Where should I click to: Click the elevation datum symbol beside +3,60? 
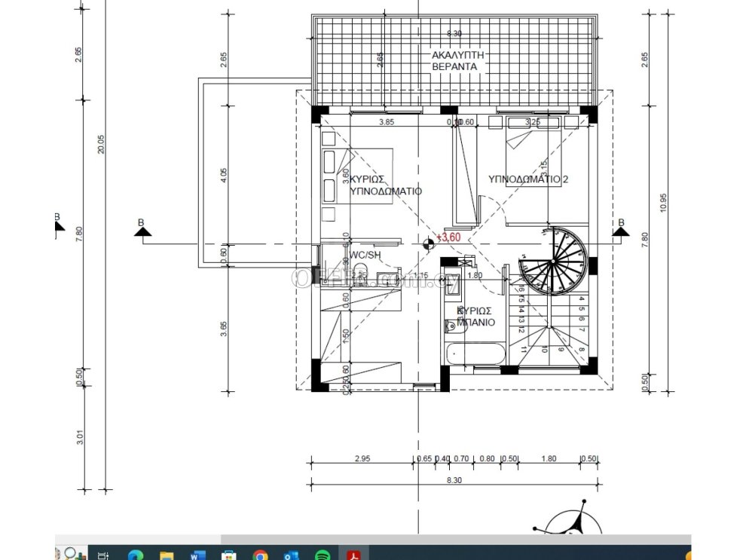pos(428,244)
